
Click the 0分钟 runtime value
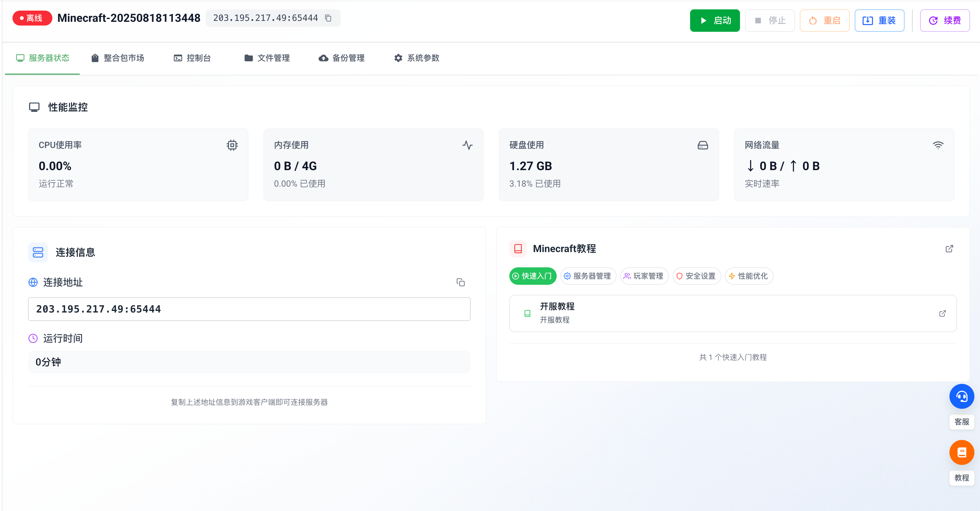click(x=48, y=362)
